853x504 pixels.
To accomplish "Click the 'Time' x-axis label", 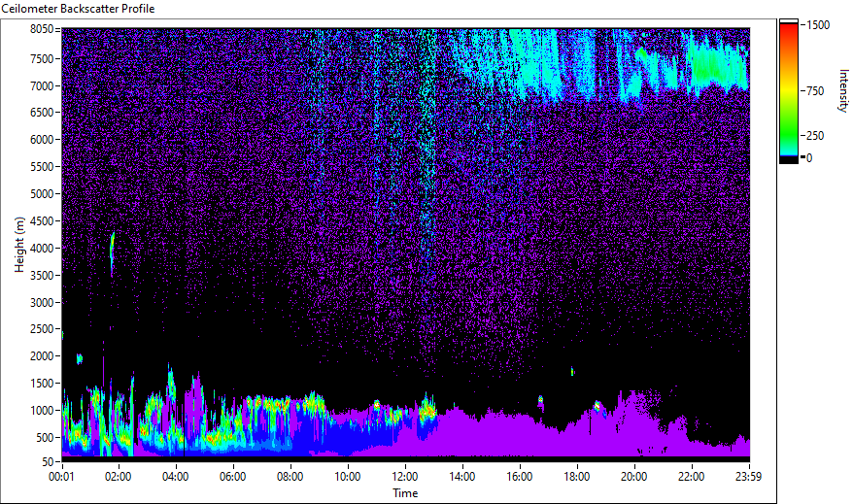I will pos(405,493).
